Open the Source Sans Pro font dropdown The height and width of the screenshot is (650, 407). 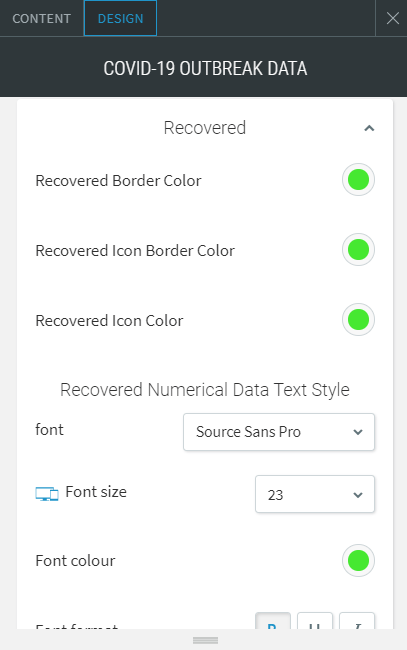[279, 432]
